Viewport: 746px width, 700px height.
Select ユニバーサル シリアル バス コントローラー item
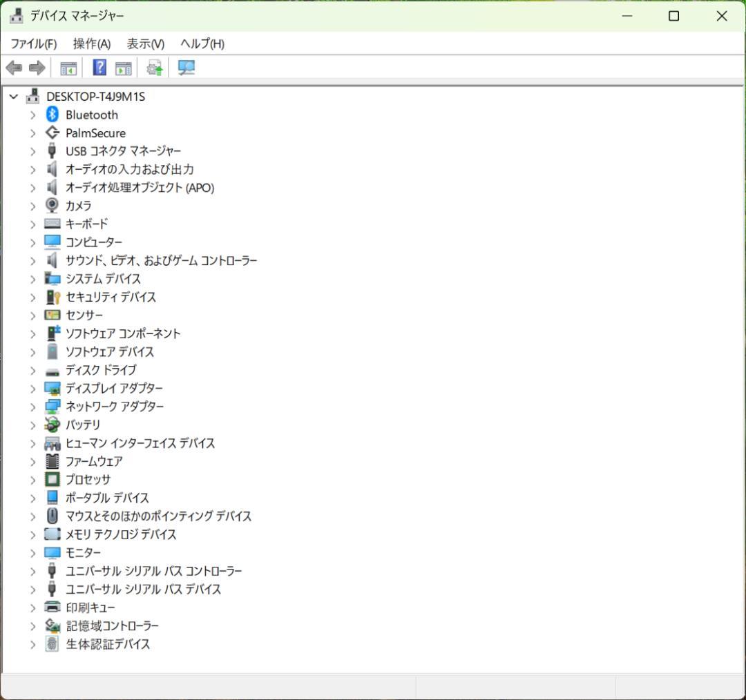(x=153, y=571)
